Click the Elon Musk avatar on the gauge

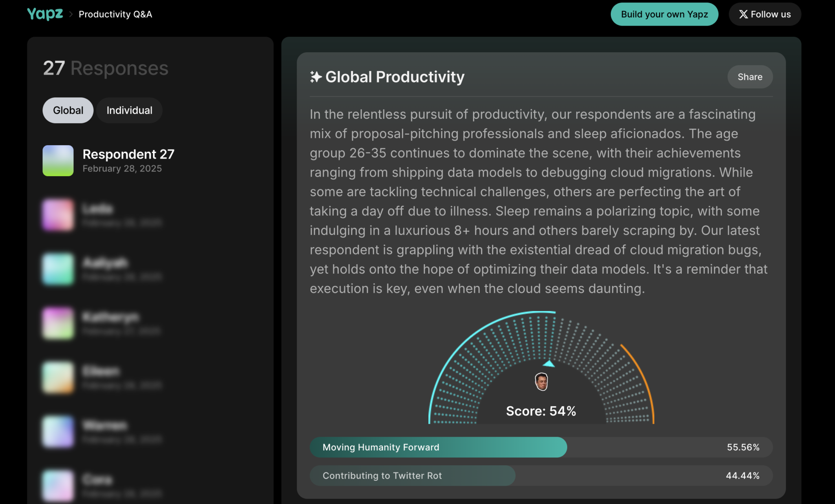pos(541,381)
